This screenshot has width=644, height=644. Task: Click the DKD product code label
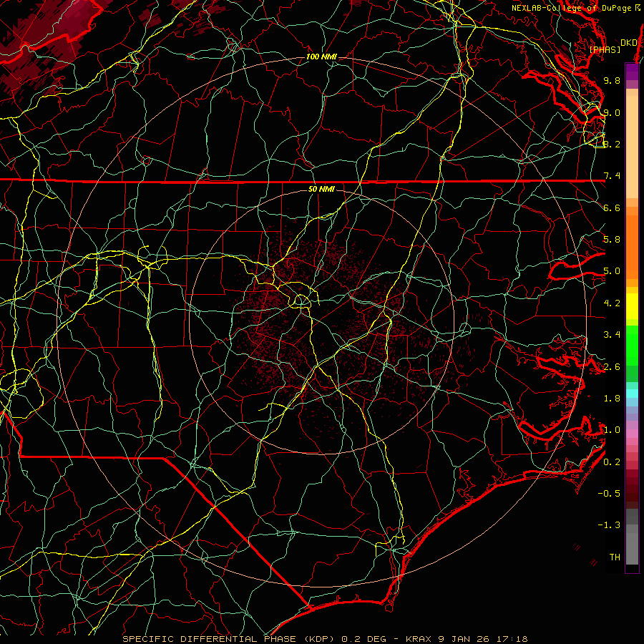pos(628,42)
